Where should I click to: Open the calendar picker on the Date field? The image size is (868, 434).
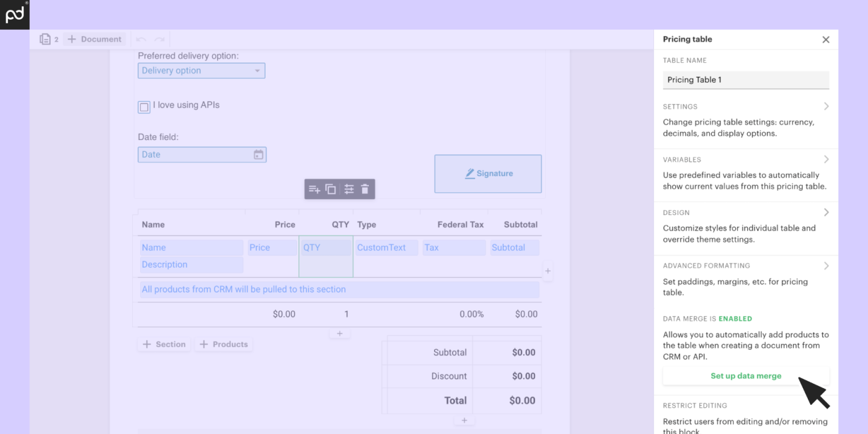pyautogui.click(x=259, y=154)
